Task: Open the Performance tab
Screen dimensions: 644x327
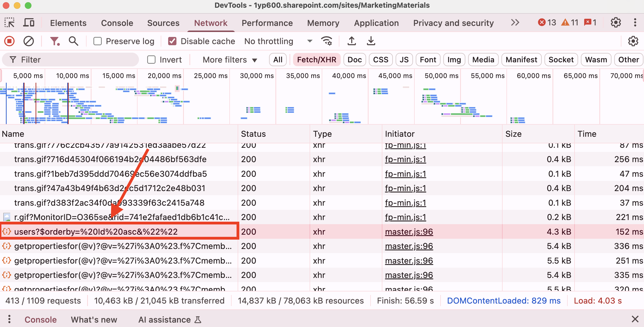Action: (x=267, y=23)
